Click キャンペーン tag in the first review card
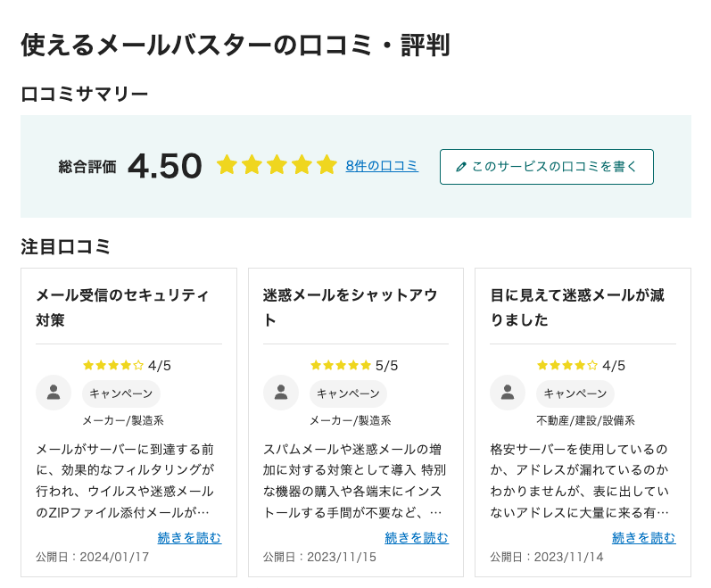The width and height of the screenshot is (711, 588). coord(121,393)
